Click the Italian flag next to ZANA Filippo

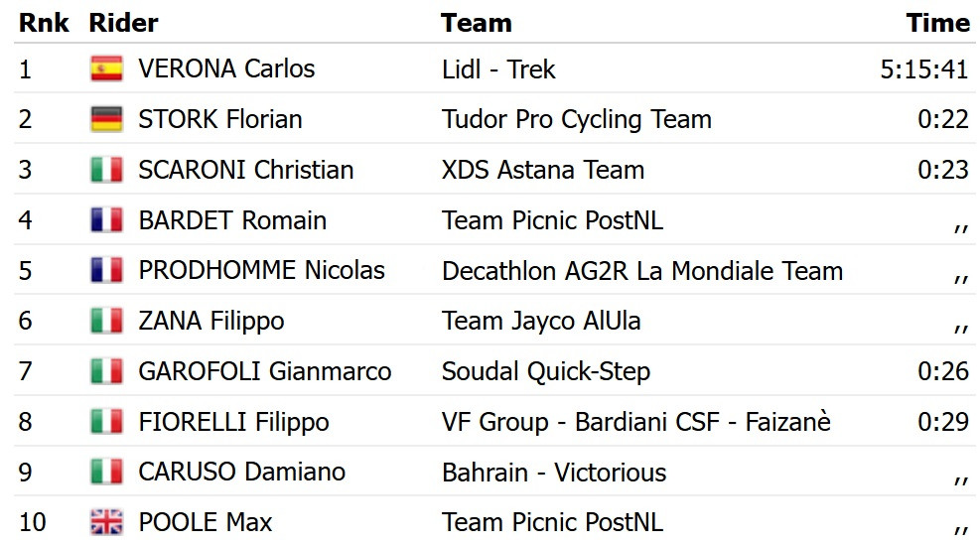[106, 321]
